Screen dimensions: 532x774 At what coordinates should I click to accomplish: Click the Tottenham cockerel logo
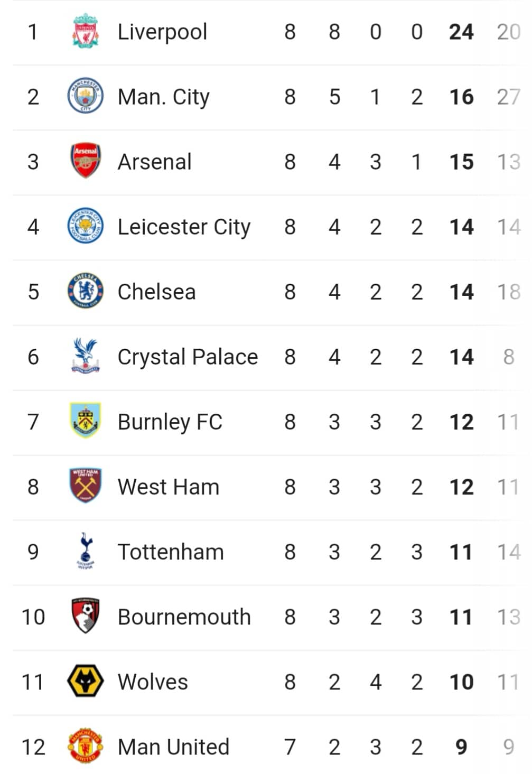[85, 551]
